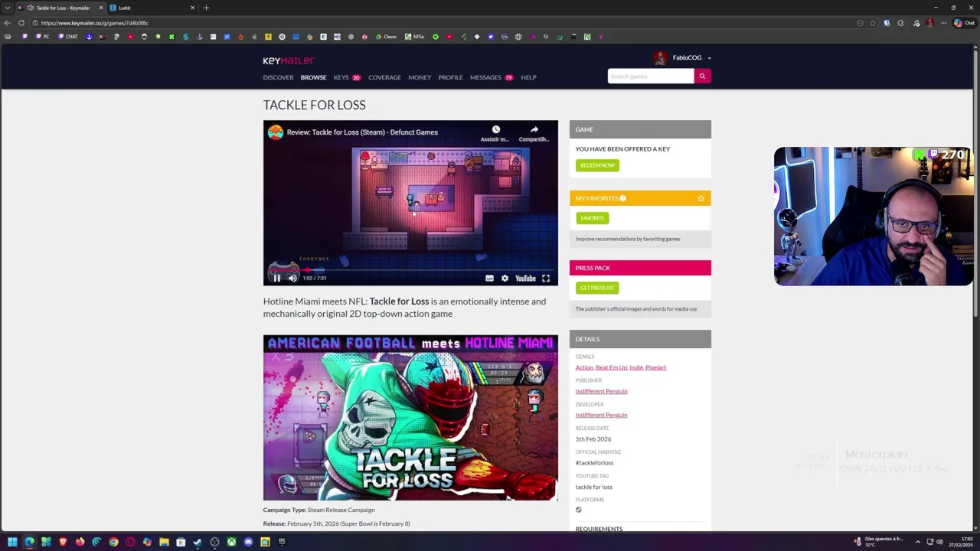Open Epic Games launcher in taskbar
The image size is (980, 551).
pyautogui.click(x=282, y=542)
